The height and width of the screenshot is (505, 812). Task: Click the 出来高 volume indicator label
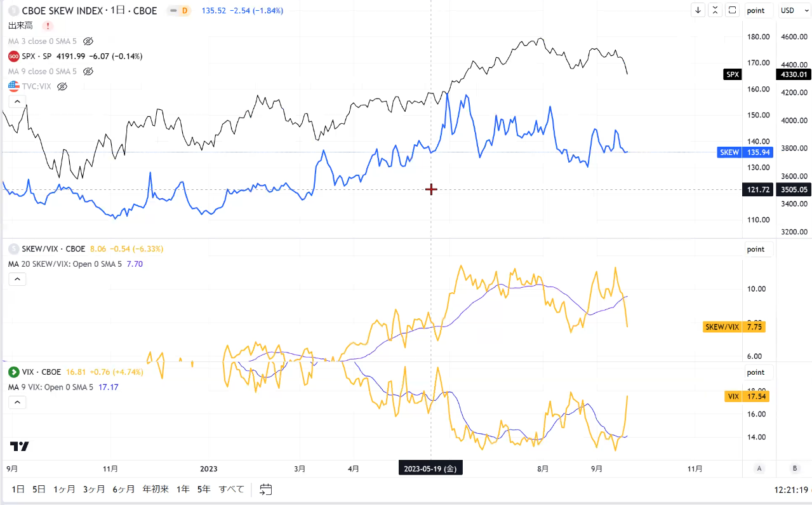pos(20,25)
